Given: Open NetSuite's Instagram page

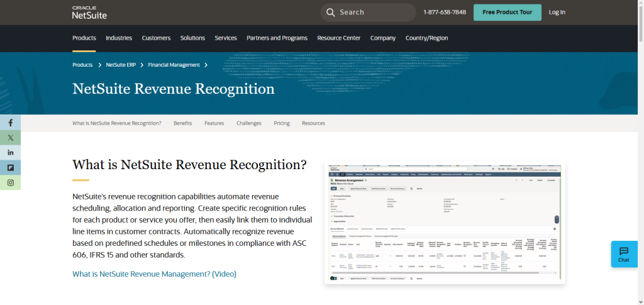Looking at the screenshot, I should [x=10, y=182].
